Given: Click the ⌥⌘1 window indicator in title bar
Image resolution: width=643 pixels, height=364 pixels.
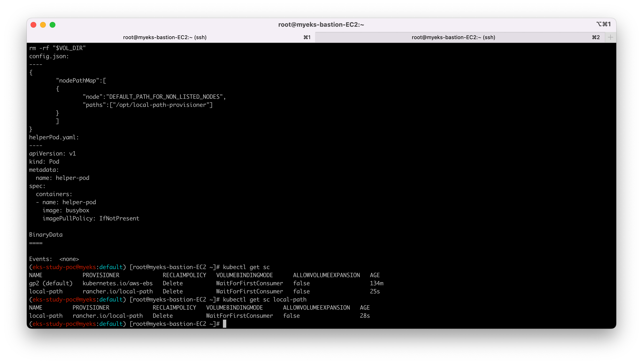Looking at the screenshot, I should (x=603, y=24).
